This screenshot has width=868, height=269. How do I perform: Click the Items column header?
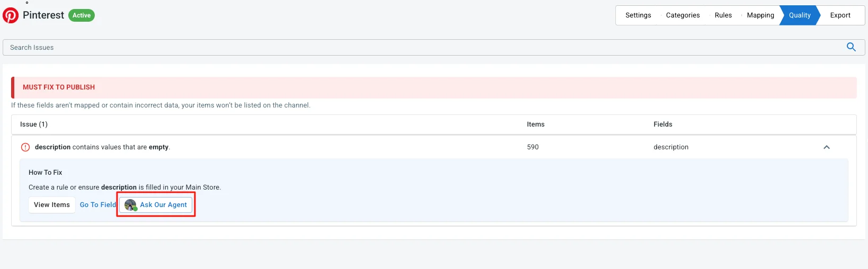535,124
